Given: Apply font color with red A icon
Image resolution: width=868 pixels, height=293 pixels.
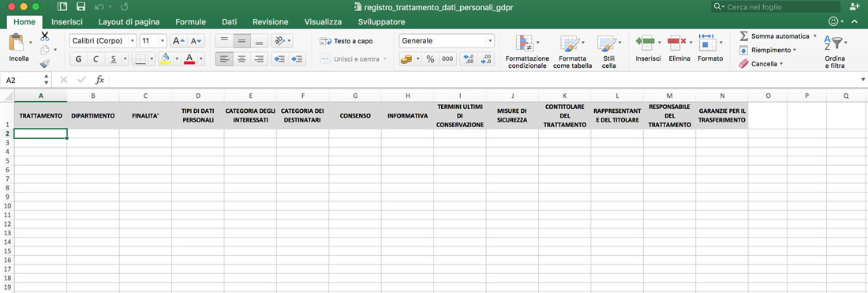Looking at the screenshot, I should [x=189, y=58].
